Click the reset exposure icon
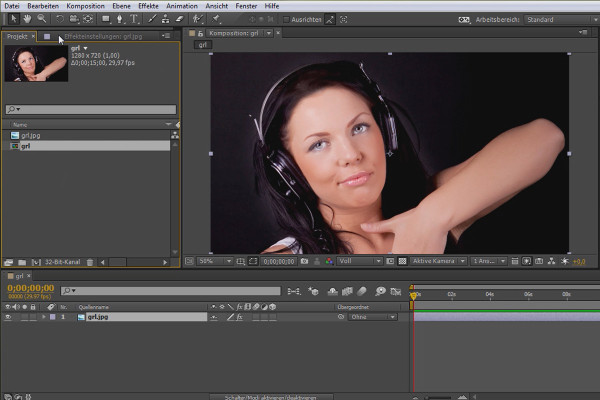This screenshot has height=400, width=600. [x=565, y=261]
